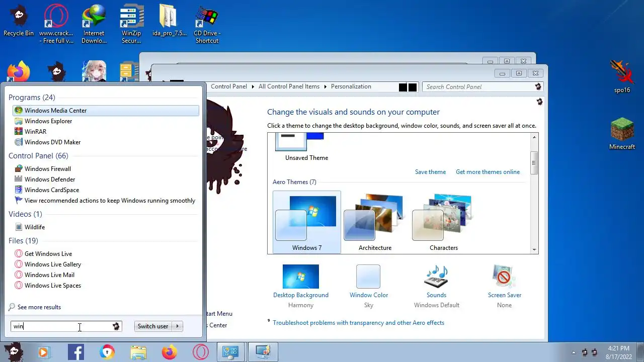The width and height of the screenshot is (644, 362).
Task: Expand the Files (19) results header
Action: pyautogui.click(x=23, y=240)
